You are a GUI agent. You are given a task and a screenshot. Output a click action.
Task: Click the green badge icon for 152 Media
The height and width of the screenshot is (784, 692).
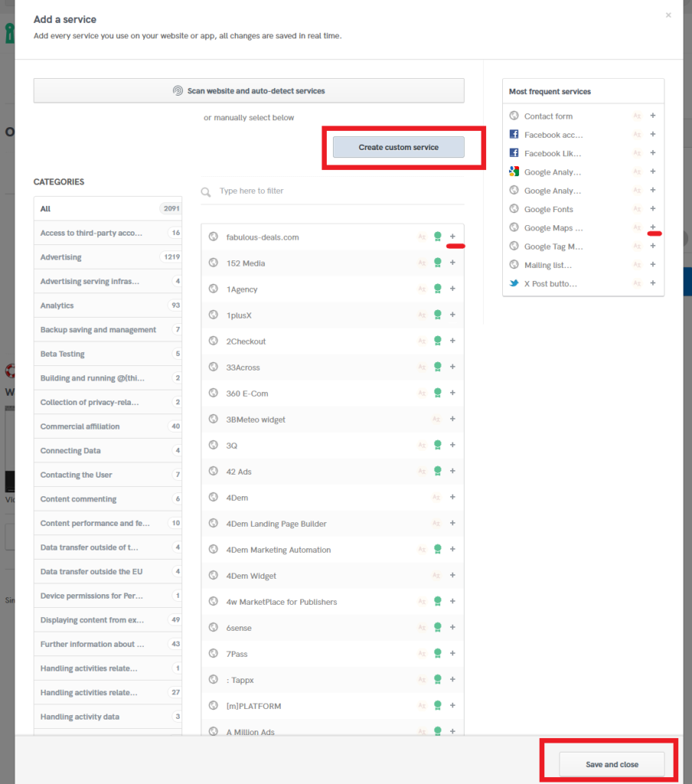[438, 263]
